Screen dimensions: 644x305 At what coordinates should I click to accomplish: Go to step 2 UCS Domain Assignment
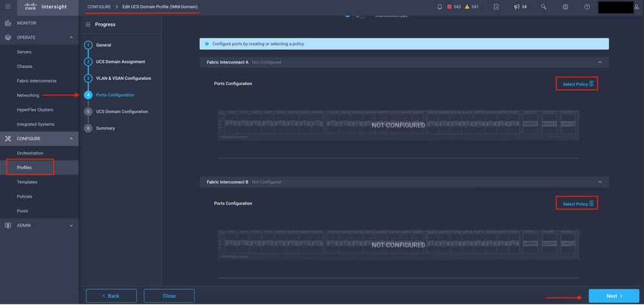pyautogui.click(x=115, y=61)
